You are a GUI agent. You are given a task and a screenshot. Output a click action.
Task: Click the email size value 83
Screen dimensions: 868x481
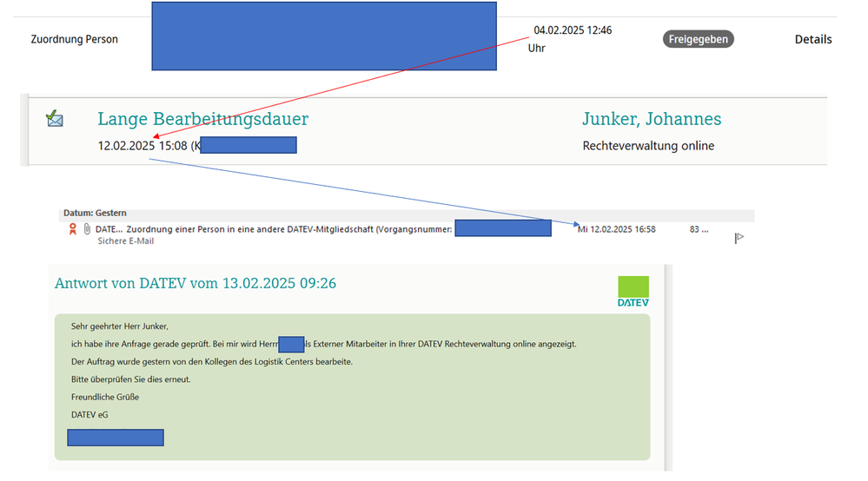click(x=699, y=229)
